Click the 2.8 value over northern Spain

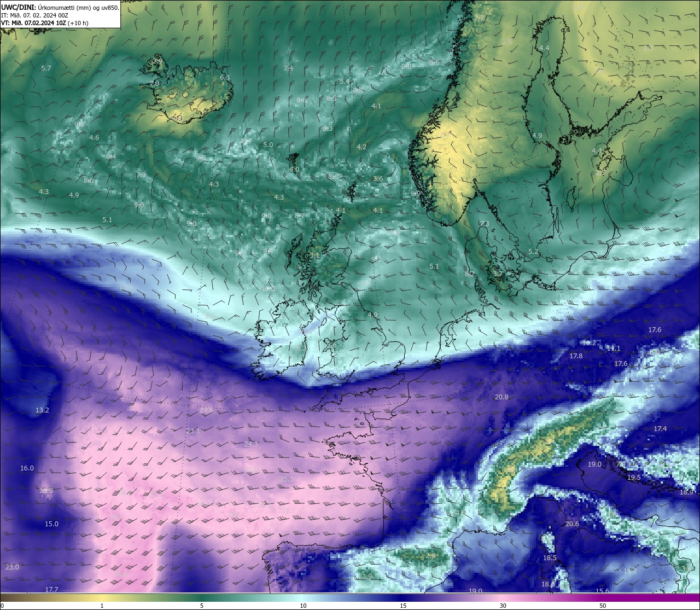[x=431, y=556]
